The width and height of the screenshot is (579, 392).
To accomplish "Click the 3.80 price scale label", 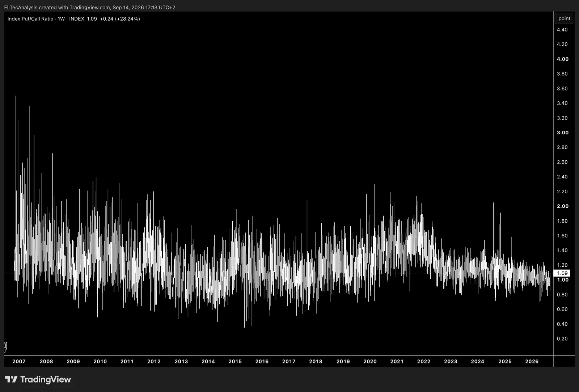I will point(562,74).
